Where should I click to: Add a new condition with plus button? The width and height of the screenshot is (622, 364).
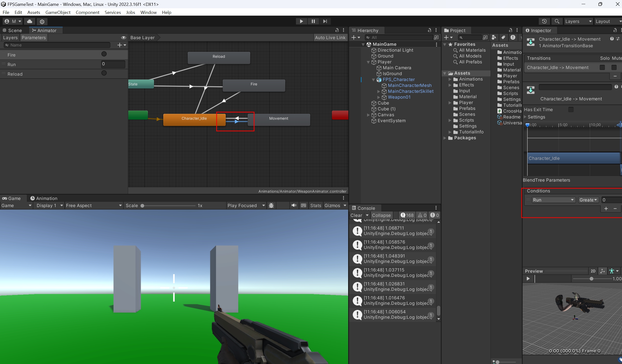tap(606, 209)
